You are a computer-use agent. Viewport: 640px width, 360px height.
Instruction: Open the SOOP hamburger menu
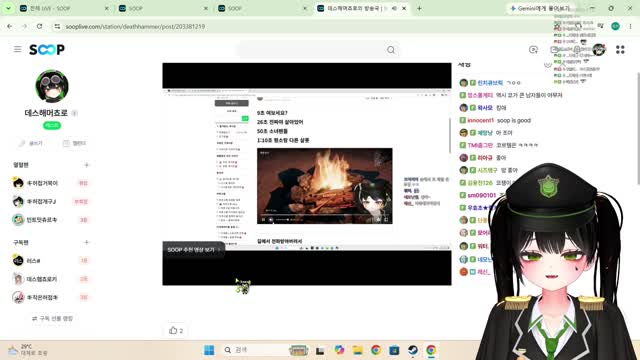coord(18,49)
